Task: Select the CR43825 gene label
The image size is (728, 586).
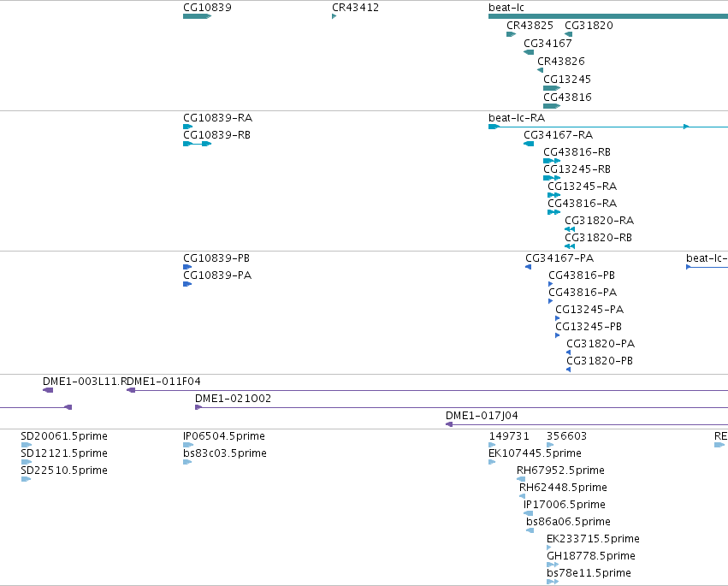Action: (530, 26)
